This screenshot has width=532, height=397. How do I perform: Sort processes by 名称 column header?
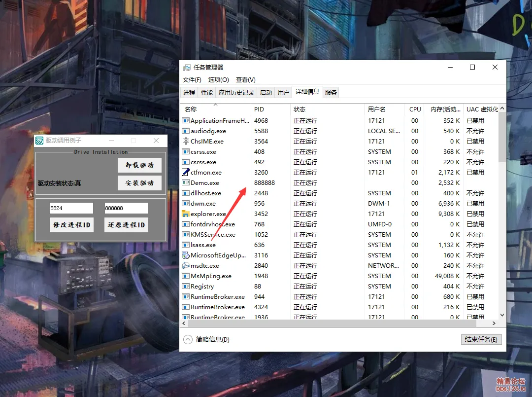(x=191, y=109)
